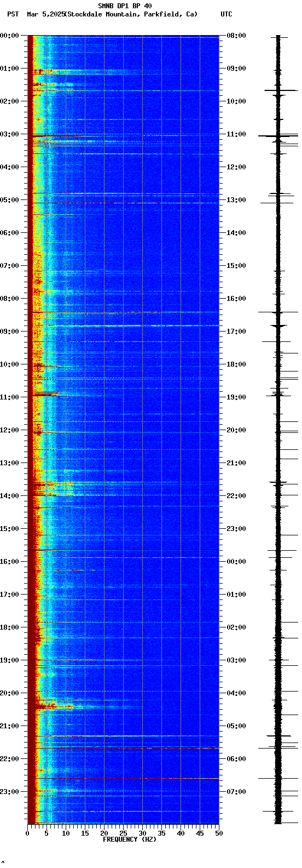Click the red event line near 05:06 PST
The height and width of the screenshot is (868, 302).
pos(124,203)
